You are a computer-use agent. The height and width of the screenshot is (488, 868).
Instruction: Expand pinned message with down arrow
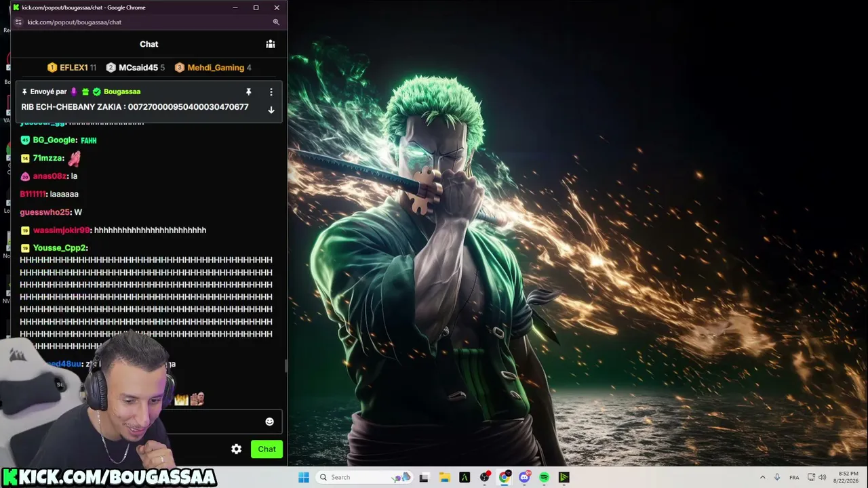[x=271, y=110]
